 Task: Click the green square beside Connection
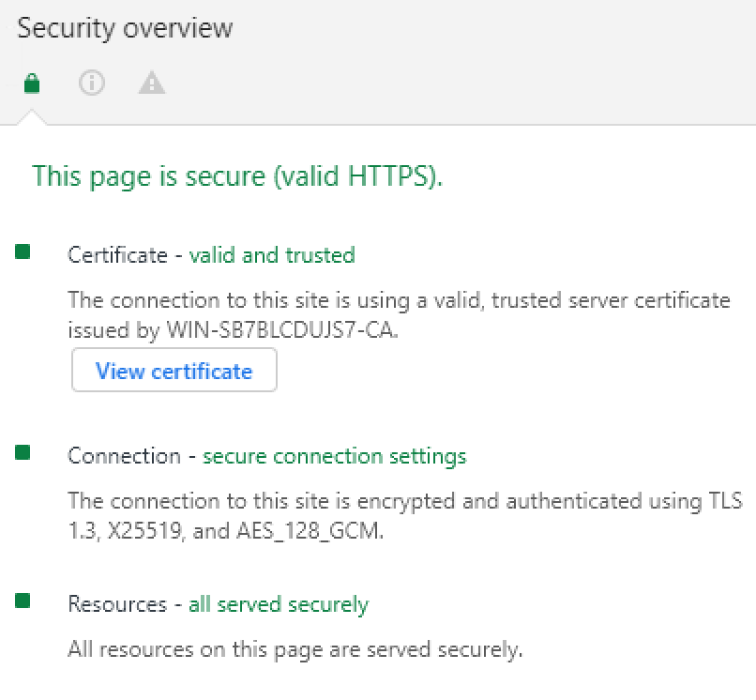click(23, 452)
